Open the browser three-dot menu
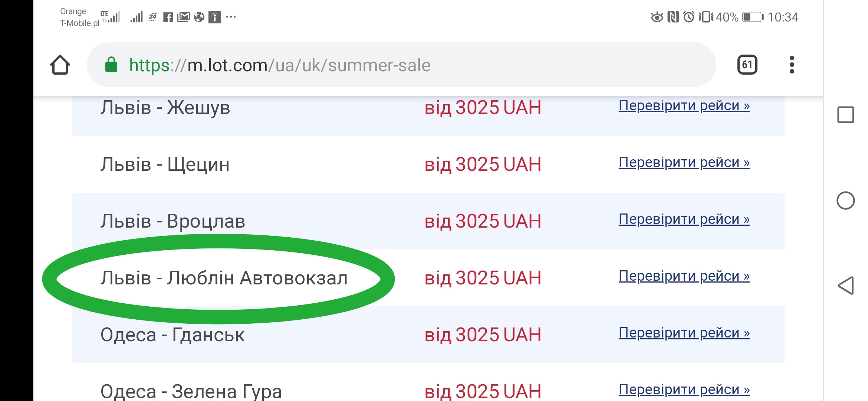This screenshot has height=401, width=868. tap(792, 65)
